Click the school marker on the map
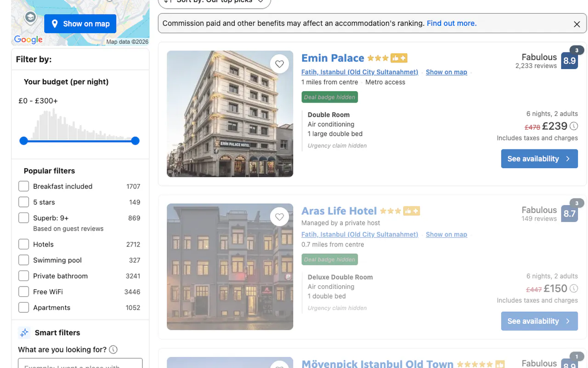The width and height of the screenshot is (588, 368). click(x=30, y=17)
